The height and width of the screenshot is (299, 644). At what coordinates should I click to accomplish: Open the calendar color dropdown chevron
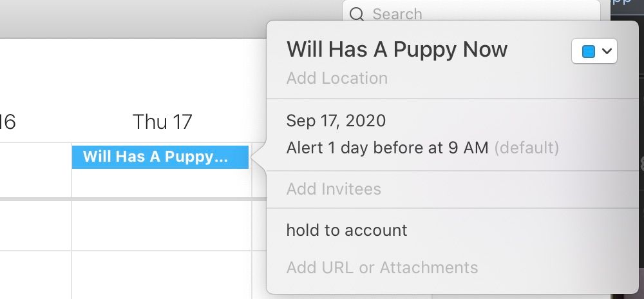coord(607,52)
